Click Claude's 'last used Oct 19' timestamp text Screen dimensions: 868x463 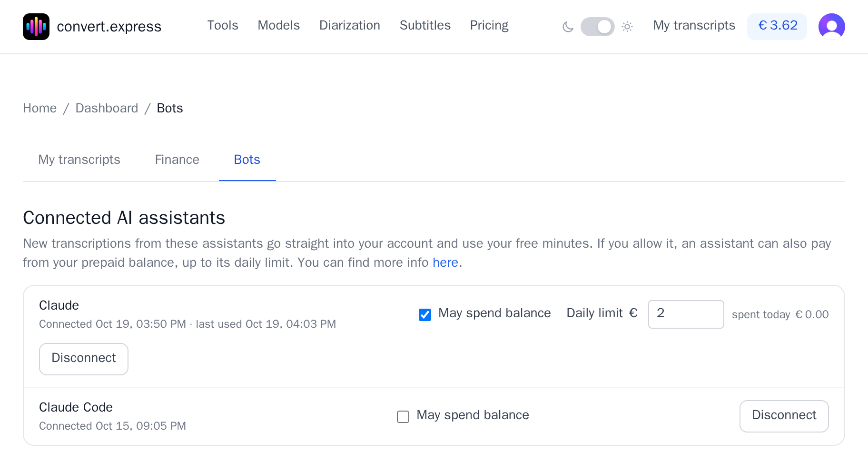[x=266, y=324]
